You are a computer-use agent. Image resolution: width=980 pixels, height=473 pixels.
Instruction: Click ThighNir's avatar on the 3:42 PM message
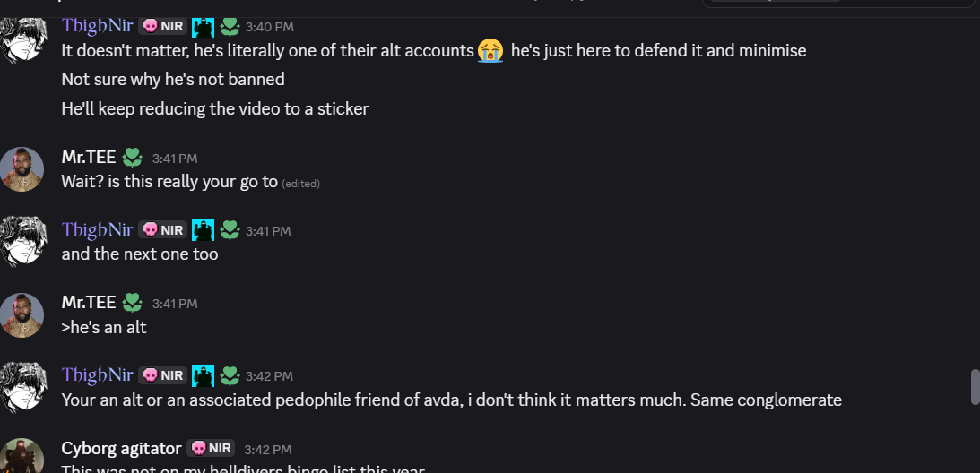pos(22,387)
